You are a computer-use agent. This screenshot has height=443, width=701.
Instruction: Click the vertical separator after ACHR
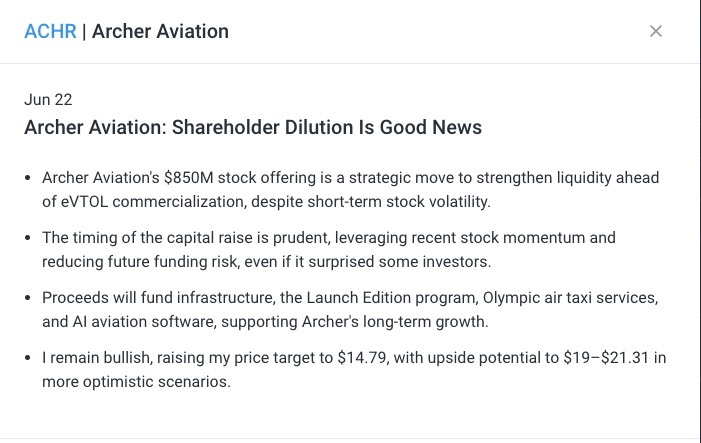[84, 32]
